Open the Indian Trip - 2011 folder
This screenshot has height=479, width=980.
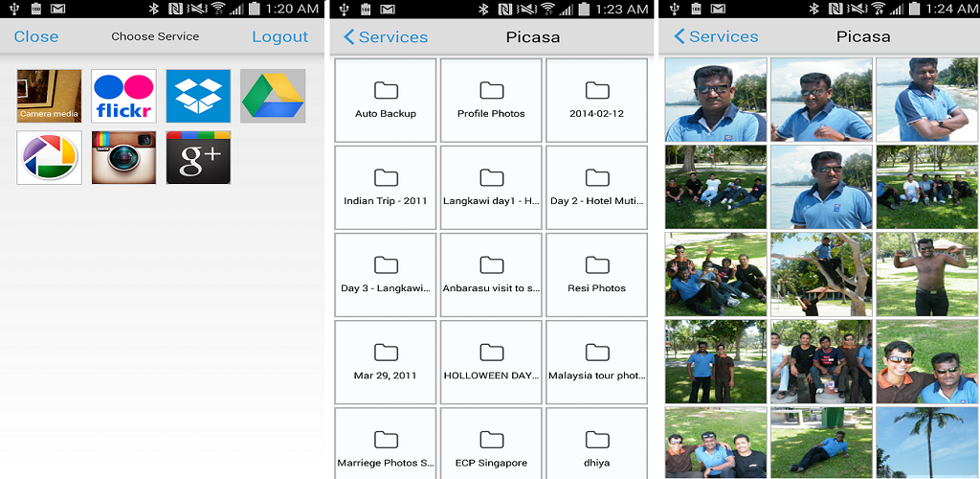pos(386,188)
